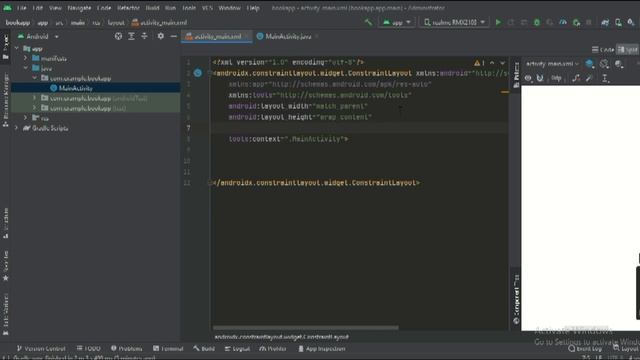Click the Clear Constraints icon
640x360 pixels.
[576, 78]
